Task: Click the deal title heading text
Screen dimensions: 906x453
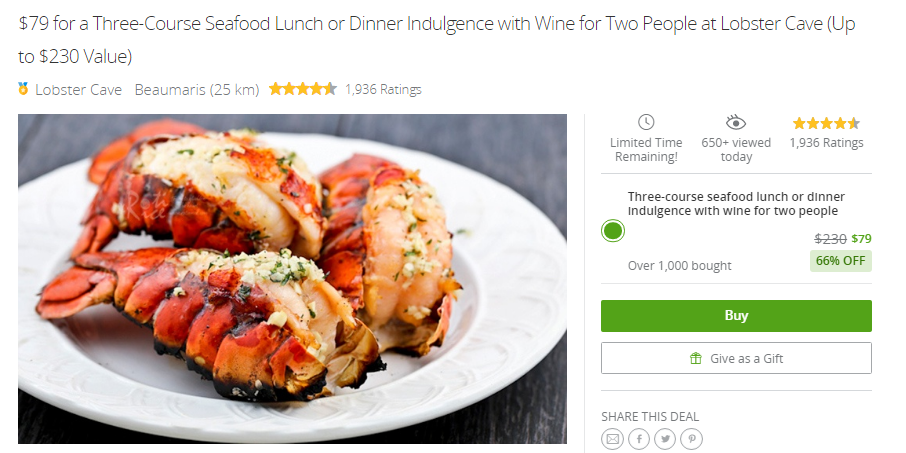Action: (x=437, y=40)
